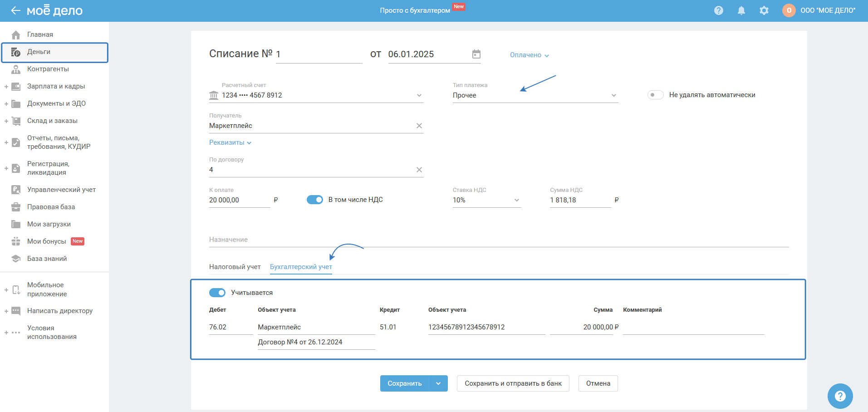Click the back arrow in header
Image resolution: width=868 pixels, height=412 pixels.
pyautogui.click(x=16, y=10)
